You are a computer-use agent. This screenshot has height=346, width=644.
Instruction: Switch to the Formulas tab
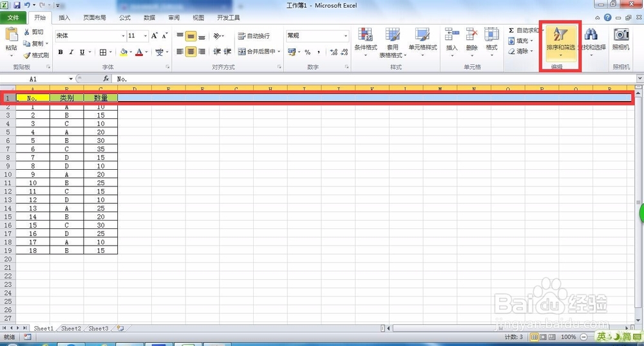tap(124, 17)
